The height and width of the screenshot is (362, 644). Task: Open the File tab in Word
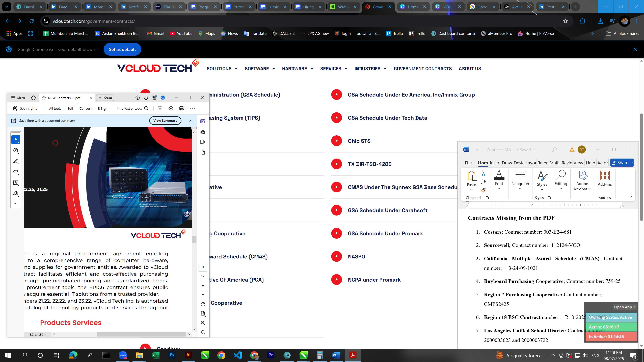pos(468,163)
